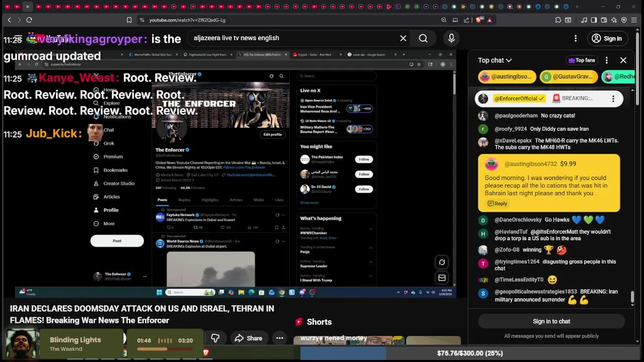
Task: Open Brave Rewards triangle icon
Action: (x=490, y=20)
